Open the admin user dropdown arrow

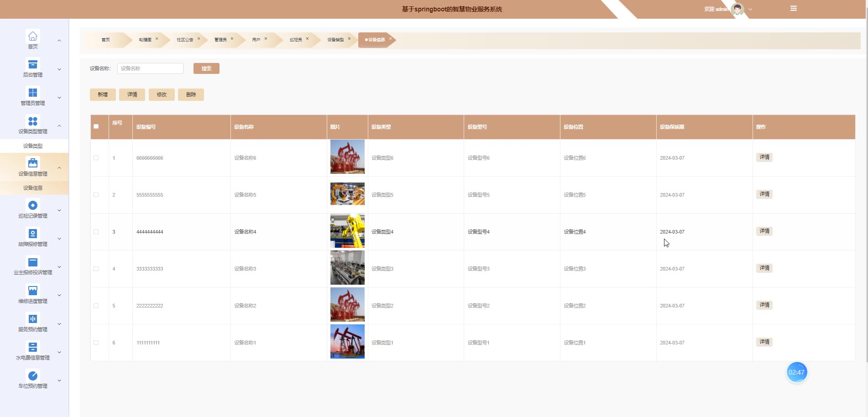[750, 9]
